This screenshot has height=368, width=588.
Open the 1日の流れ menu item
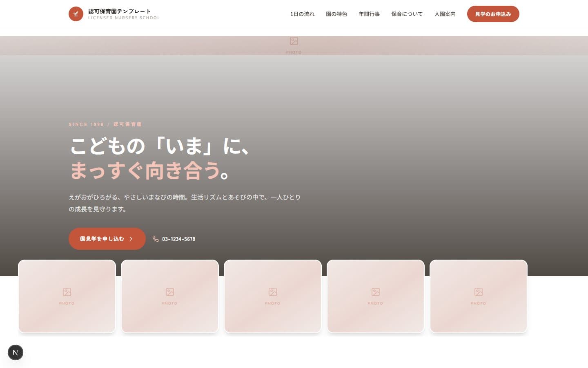(x=302, y=14)
